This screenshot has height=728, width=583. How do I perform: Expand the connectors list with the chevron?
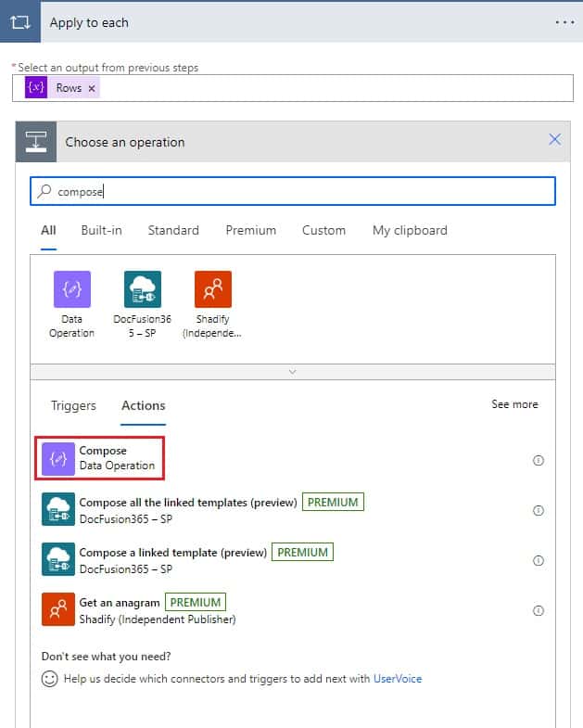[x=293, y=372]
